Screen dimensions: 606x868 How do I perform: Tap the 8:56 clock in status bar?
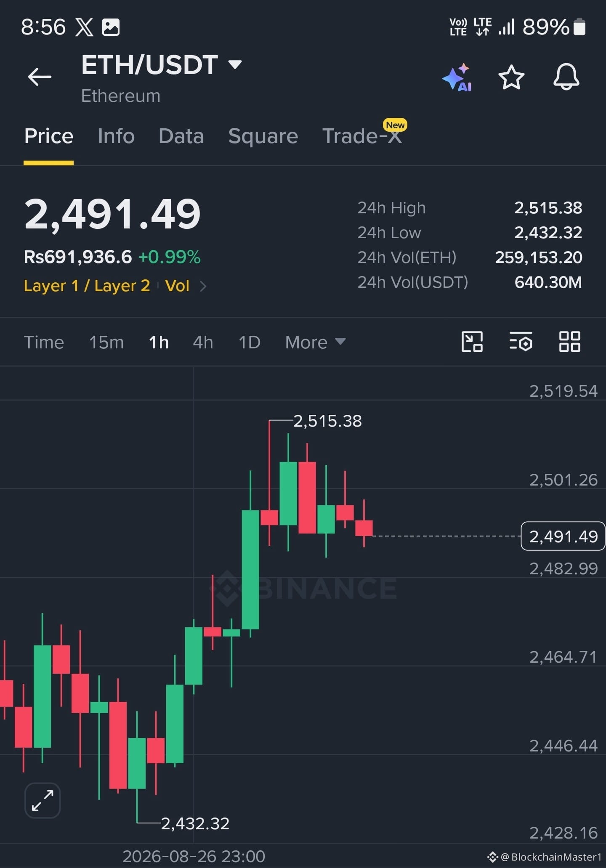coord(43,27)
